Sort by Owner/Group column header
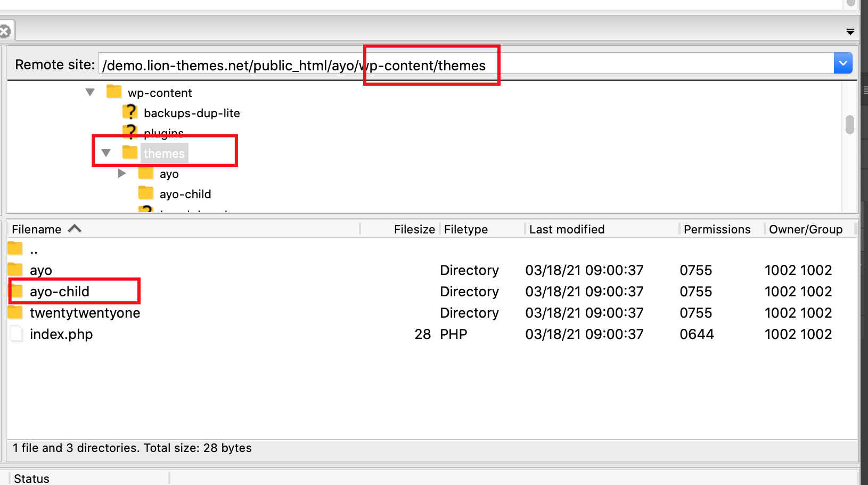Image resolution: width=868 pixels, height=485 pixels. pyautogui.click(x=806, y=229)
